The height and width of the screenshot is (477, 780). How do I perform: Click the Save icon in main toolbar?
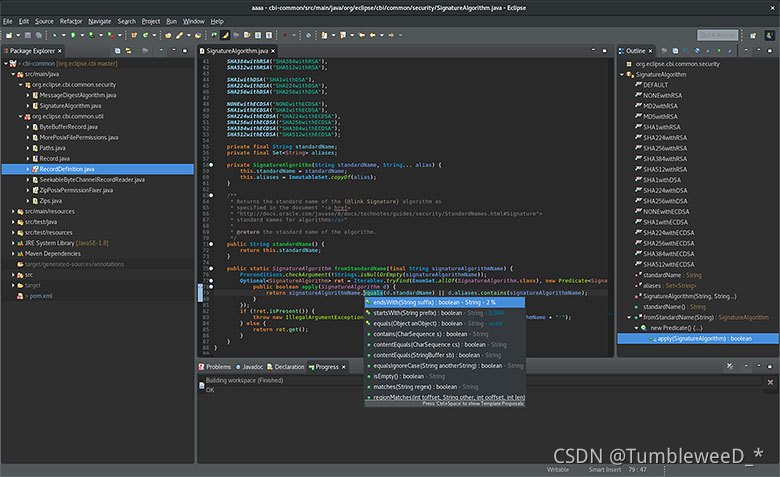click(28, 35)
